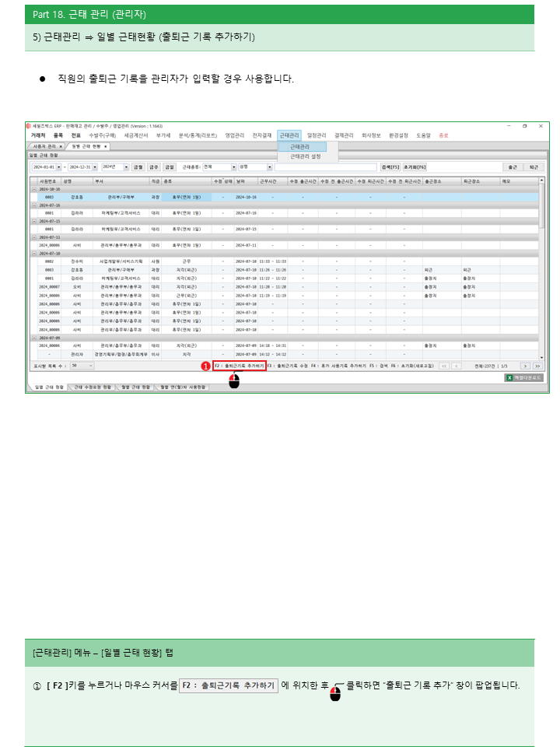The height and width of the screenshot is (750, 560).
Task: Go to the previous page with <
Action: tap(457, 366)
